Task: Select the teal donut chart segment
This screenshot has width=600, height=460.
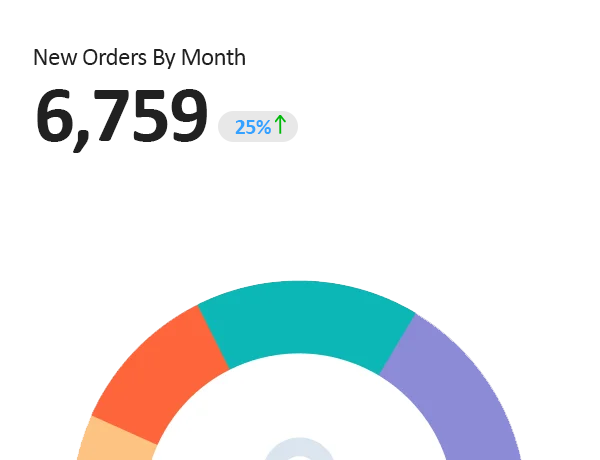Action: (305, 323)
